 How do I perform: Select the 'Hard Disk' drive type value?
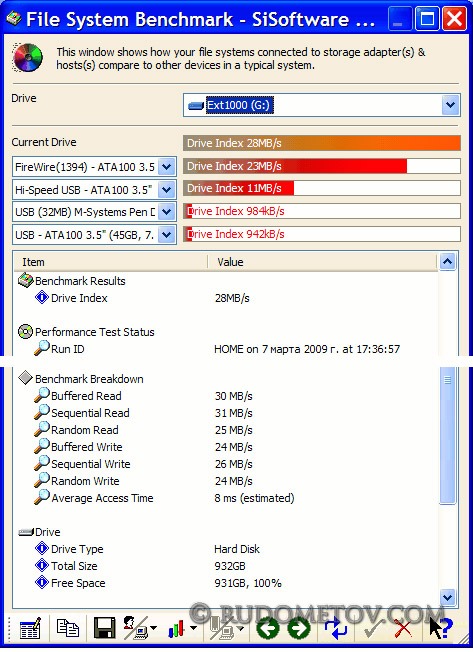coord(237,549)
